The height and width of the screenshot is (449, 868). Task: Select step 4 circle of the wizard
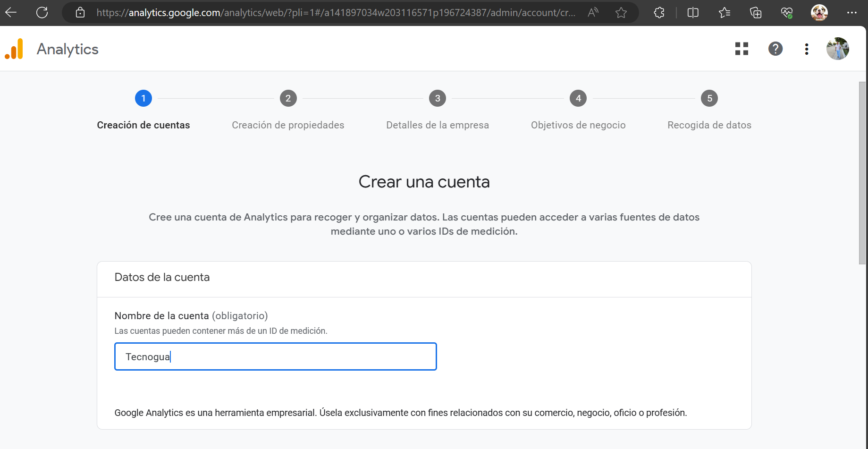point(578,98)
